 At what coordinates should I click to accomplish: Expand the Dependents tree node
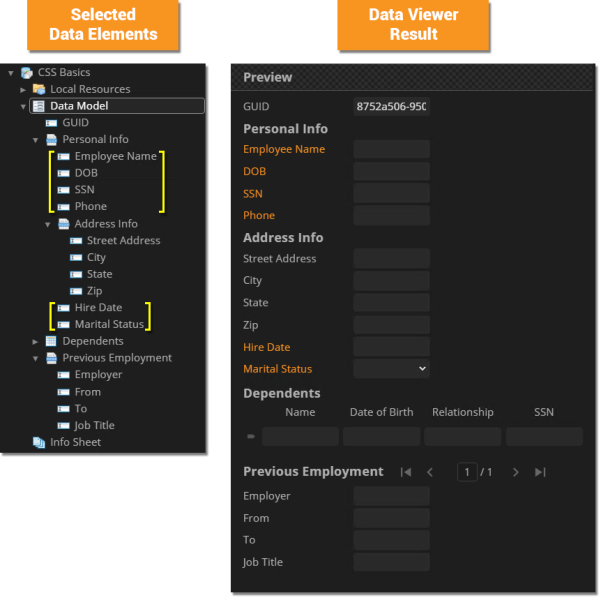click(x=35, y=341)
